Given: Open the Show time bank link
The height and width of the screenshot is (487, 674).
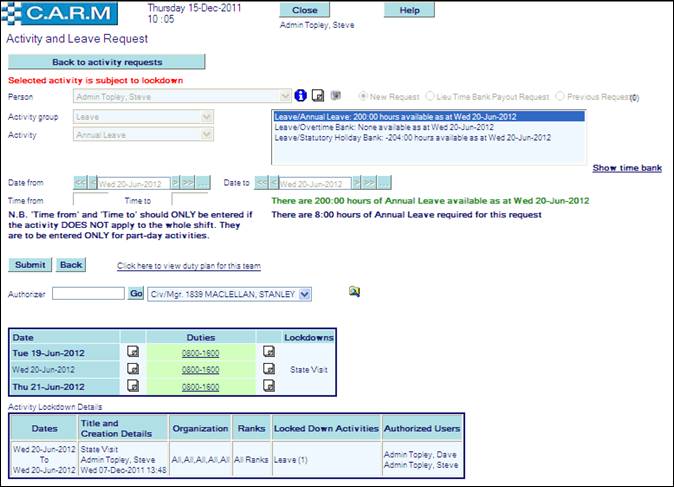Looking at the screenshot, I should [x=627, y=168].
